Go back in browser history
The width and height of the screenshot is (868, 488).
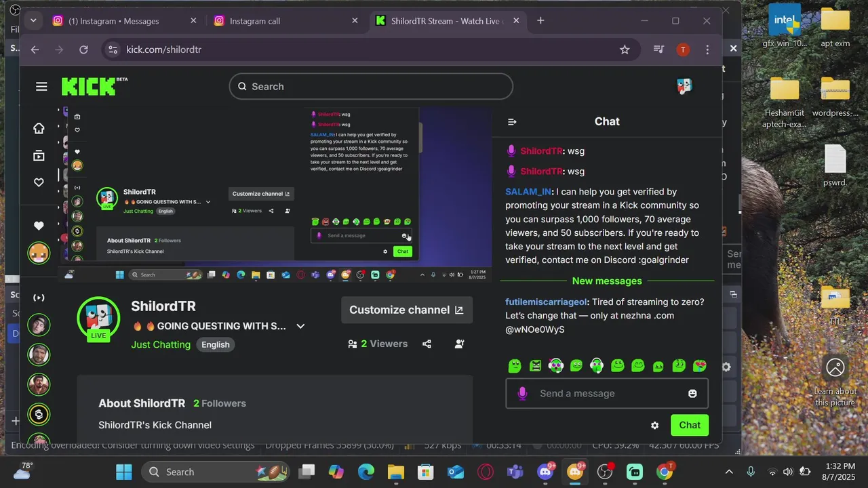pos(35,49)
